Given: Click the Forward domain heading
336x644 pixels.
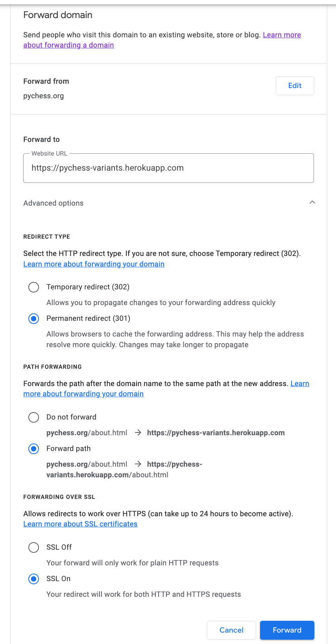Looking at the screenshot, I should click(x=58, y=15).
